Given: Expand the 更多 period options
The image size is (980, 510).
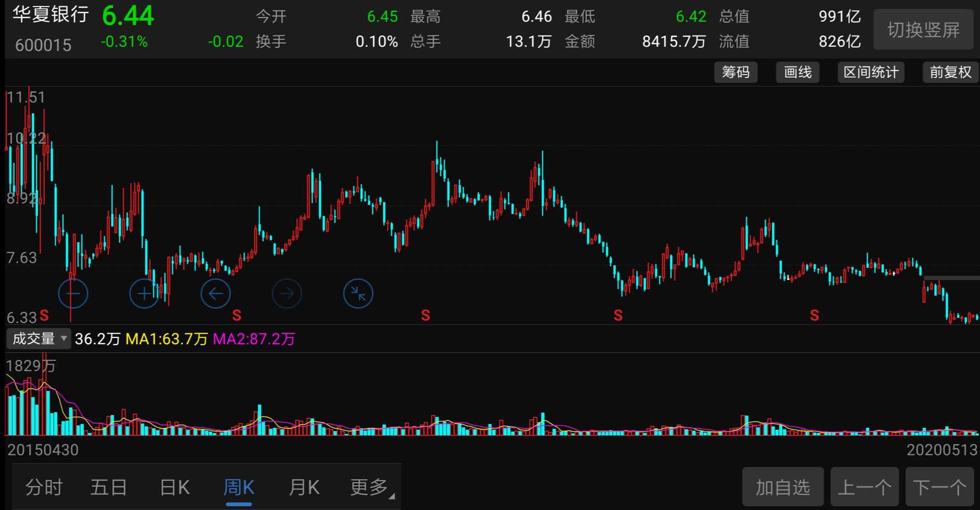Looking at the screenshot, I should coord(372,487).
